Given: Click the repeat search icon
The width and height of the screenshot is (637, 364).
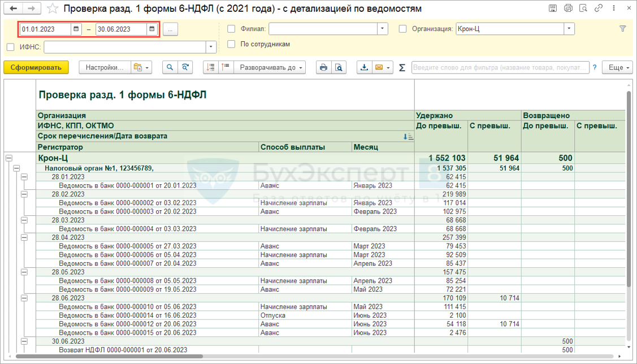Looking at the screenshot, I should [184, 67].
